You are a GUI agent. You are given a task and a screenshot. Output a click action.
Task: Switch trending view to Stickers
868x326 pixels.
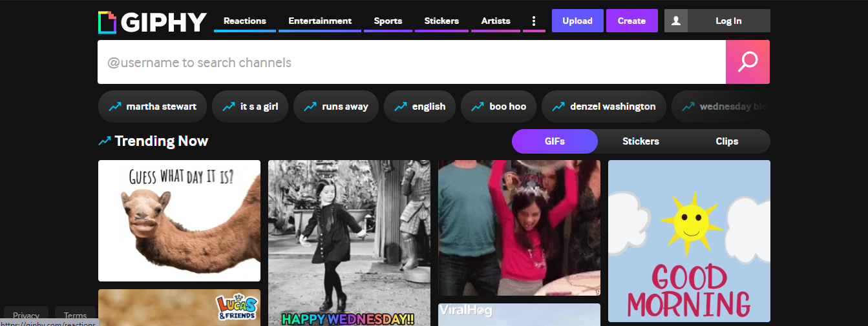pyautogui.click(x=640, y=141)
